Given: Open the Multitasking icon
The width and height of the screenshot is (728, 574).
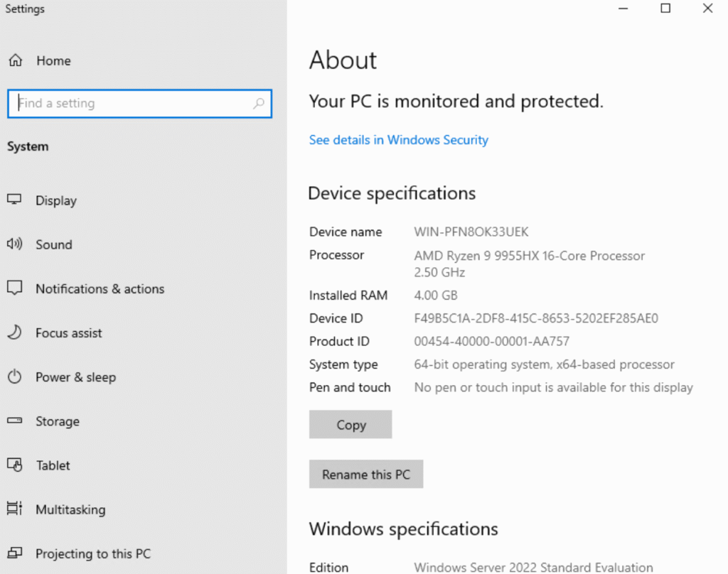Looking at the screenshot, I should click(14, 509).
